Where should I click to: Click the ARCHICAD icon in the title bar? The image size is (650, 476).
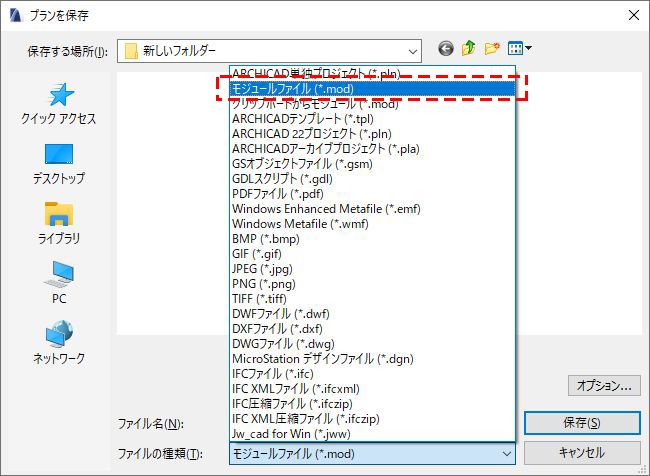pyautogui.click(x=15, y=15)
